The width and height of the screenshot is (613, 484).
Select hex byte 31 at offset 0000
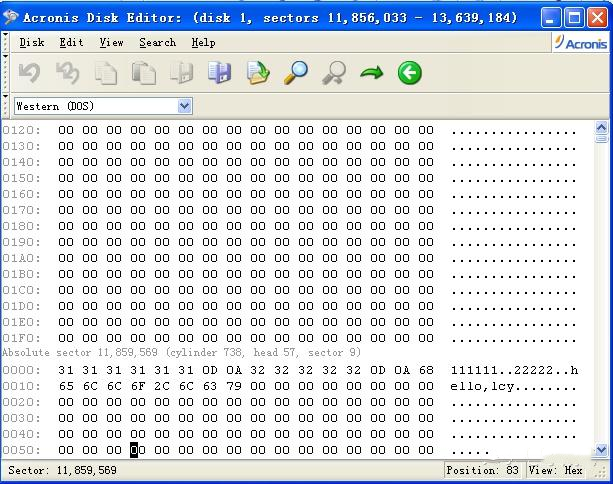click(65, 370)
